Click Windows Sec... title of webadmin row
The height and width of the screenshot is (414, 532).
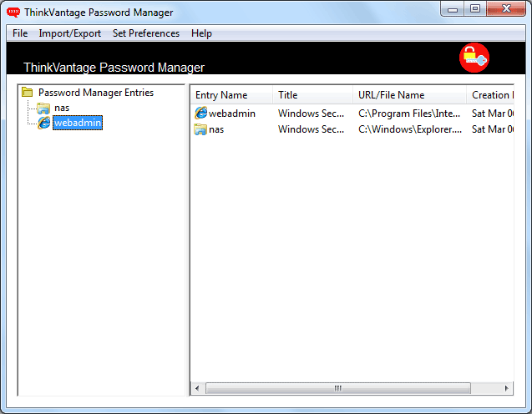(x=312, y=114)
